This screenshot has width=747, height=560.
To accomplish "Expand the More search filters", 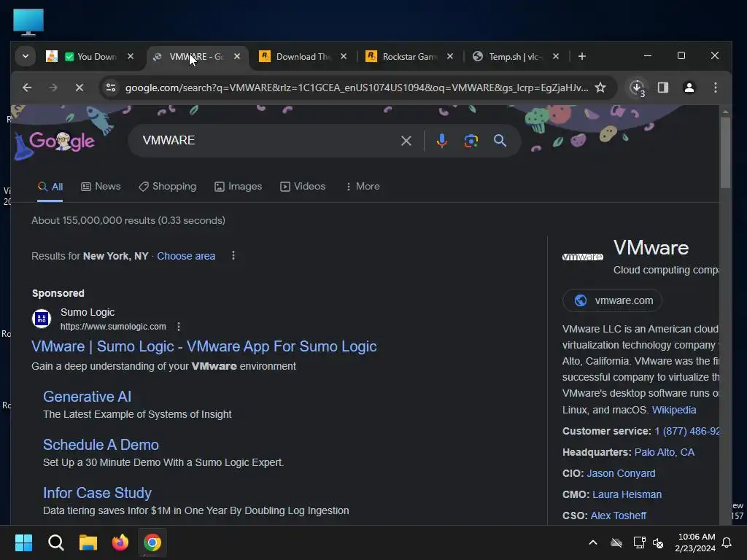I will click(363, 186).
